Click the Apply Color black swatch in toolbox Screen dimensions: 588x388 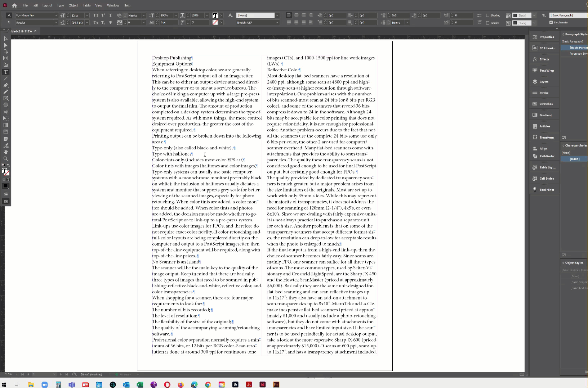5,186
